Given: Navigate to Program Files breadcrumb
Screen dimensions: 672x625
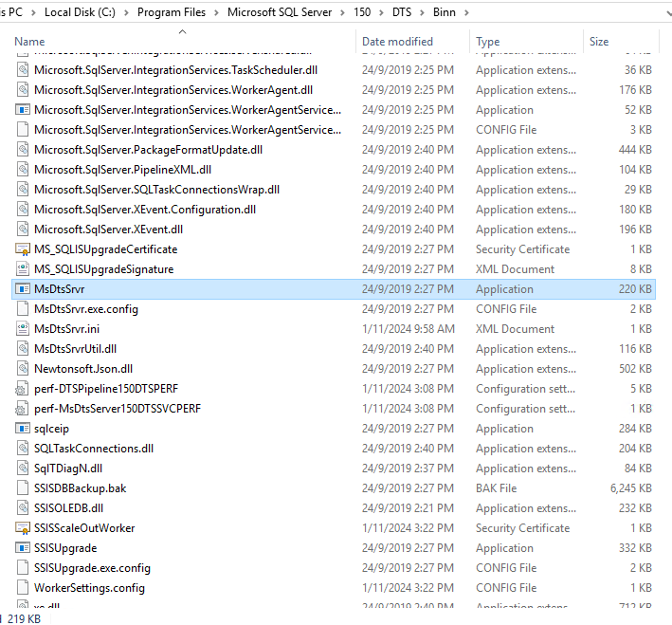Looking at the screenshot, I should [172, 12].
